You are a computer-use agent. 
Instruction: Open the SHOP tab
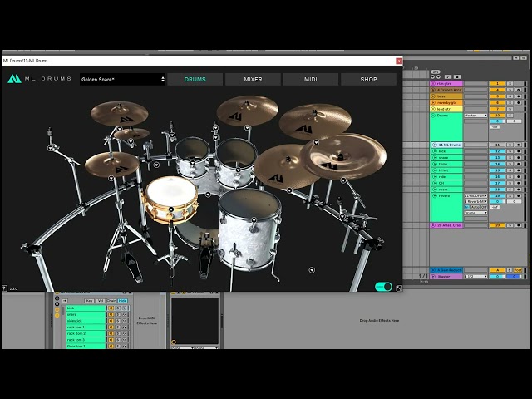(x=368, y=80)
